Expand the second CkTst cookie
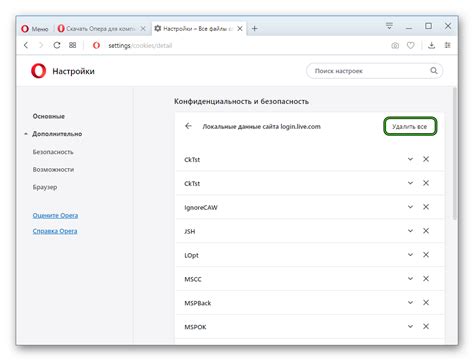 pyautogui.click(x=410, y=183)
